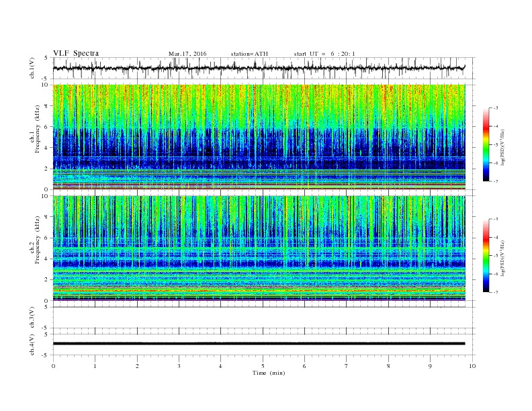
Task: Click the "9" time axis tick label
Action: (430, 366)
